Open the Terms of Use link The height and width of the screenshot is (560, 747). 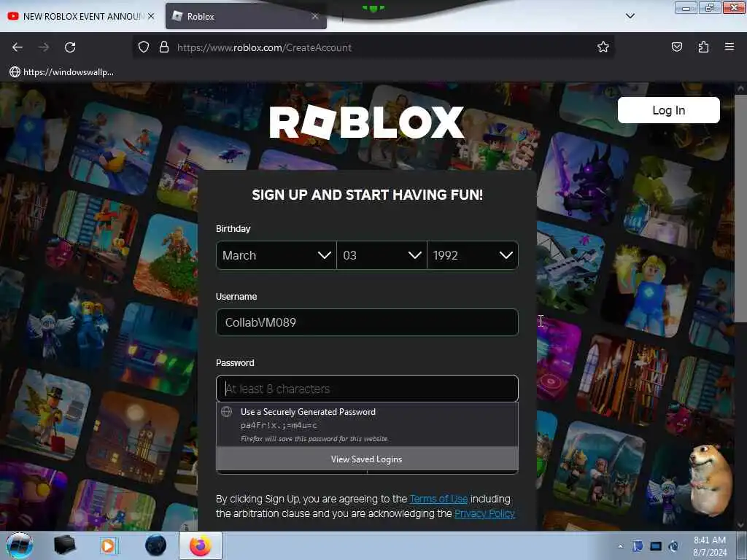pyautogui.click(x=438, y=499)
